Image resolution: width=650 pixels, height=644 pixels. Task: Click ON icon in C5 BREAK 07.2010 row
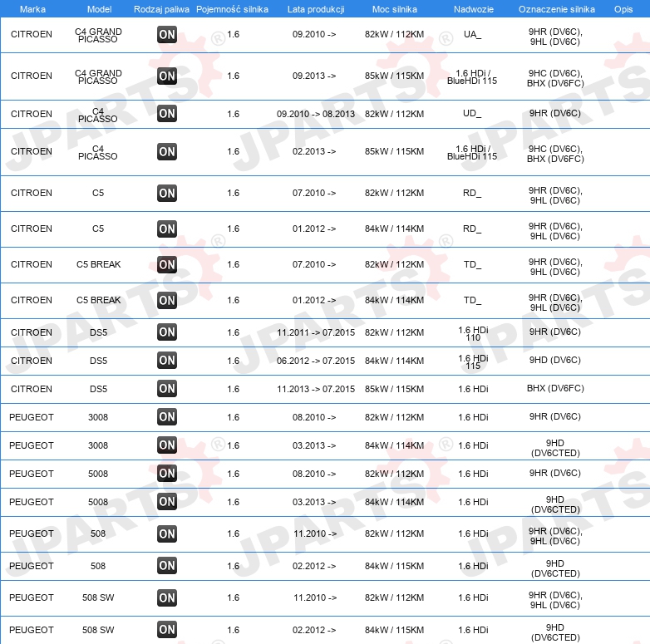pos(167,264)
